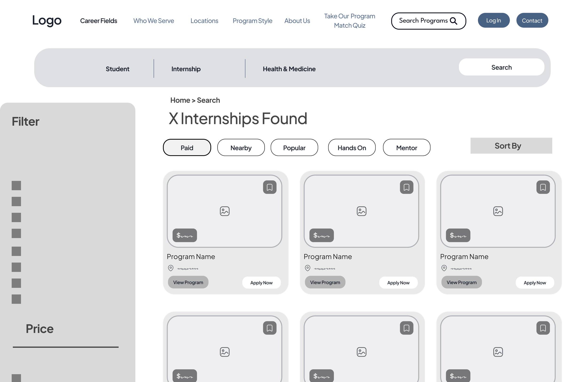Click image placeholder icon of right second-row card
The height and width of the screenshot is (382, 588).
pyautogui.click(x=498, y=352)
